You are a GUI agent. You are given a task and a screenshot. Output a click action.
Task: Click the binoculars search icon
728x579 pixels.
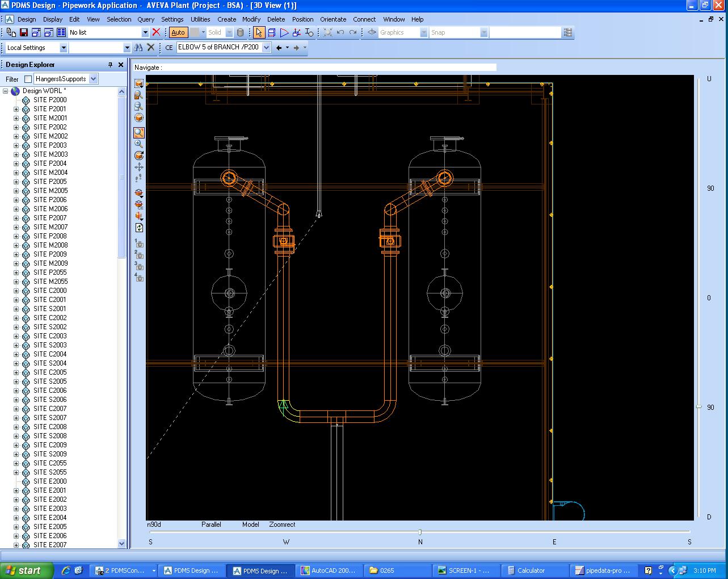pyautogui.click(x=138, y=48)
